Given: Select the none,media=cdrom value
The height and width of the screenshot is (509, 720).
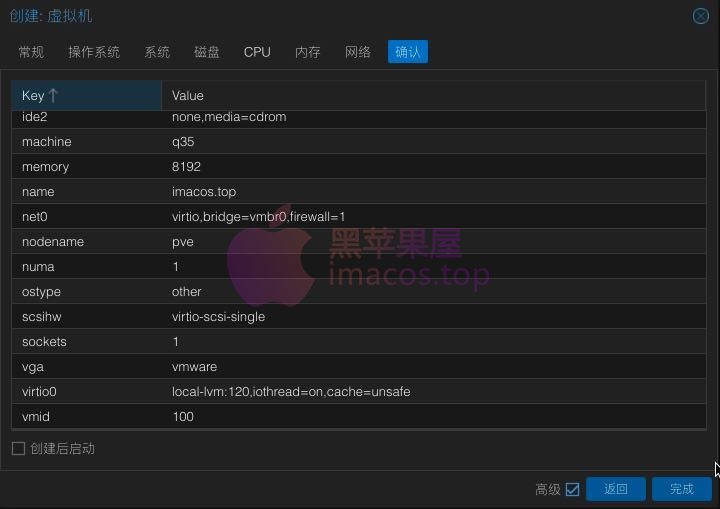Looking at the screenshot, I should click(229, 117).
